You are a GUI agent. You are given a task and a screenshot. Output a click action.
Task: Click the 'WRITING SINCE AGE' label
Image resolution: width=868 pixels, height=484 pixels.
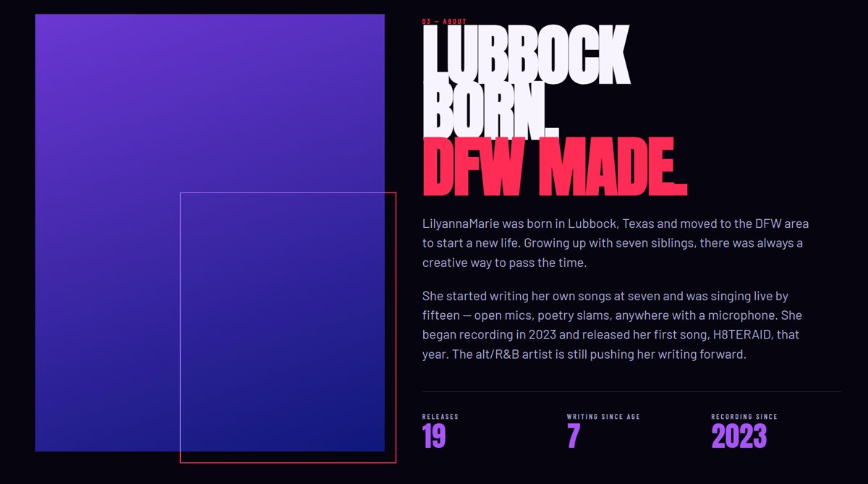603,417
